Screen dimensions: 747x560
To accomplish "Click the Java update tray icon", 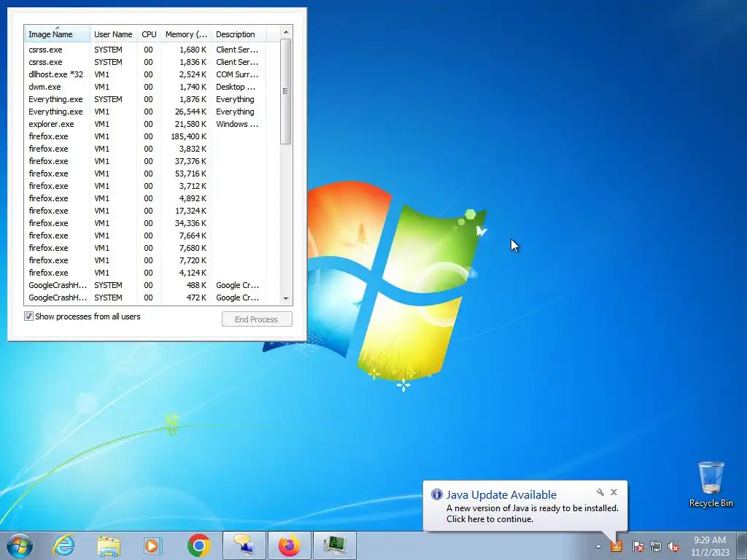I will pyautogui.click(x=616, y=545).
